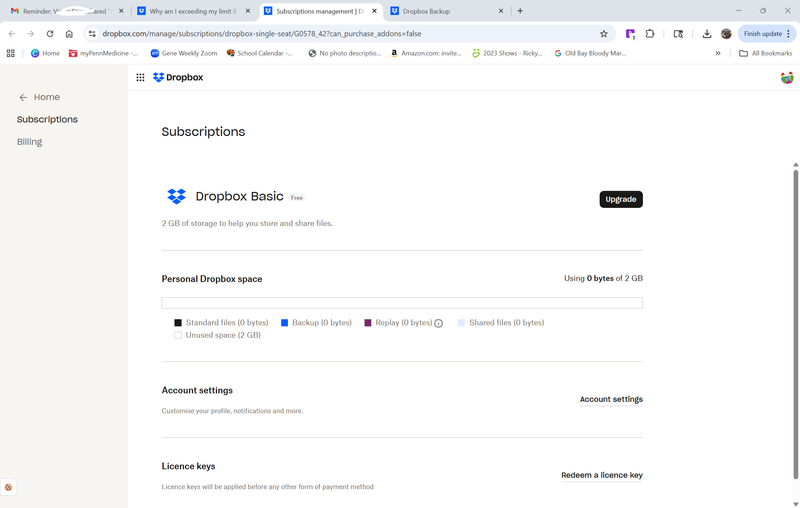Click the Replay info icon
The width and height of the screenshot is (800, 508).
click(438, 323)
